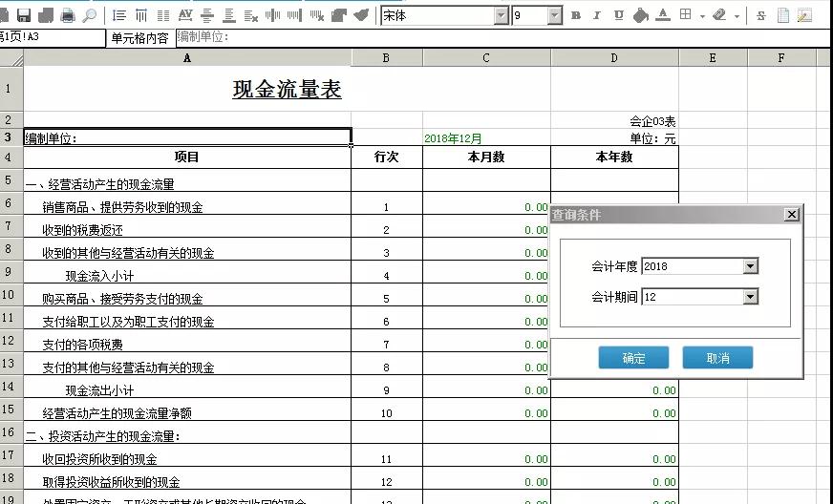Click the 确定 button
The image size is (833, 504).
click(x=633, y=358)
